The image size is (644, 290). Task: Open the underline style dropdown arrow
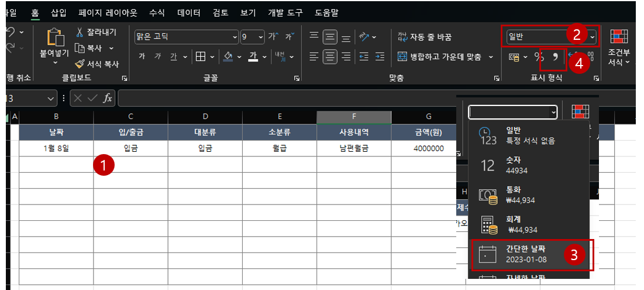tap(185, 57)
